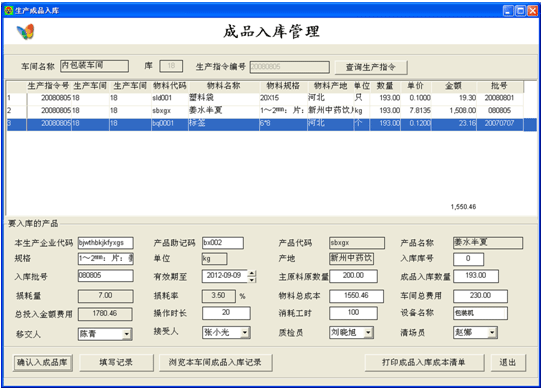The width and height of the screenshot is (544, 392).
Task: Click the 车间总费用 field 230.00
Action: [x=480, y=296]
